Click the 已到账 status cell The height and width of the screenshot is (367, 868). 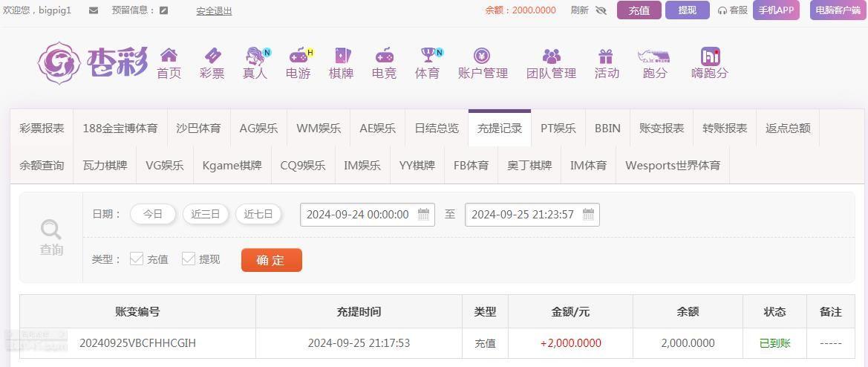click(775, 343)
